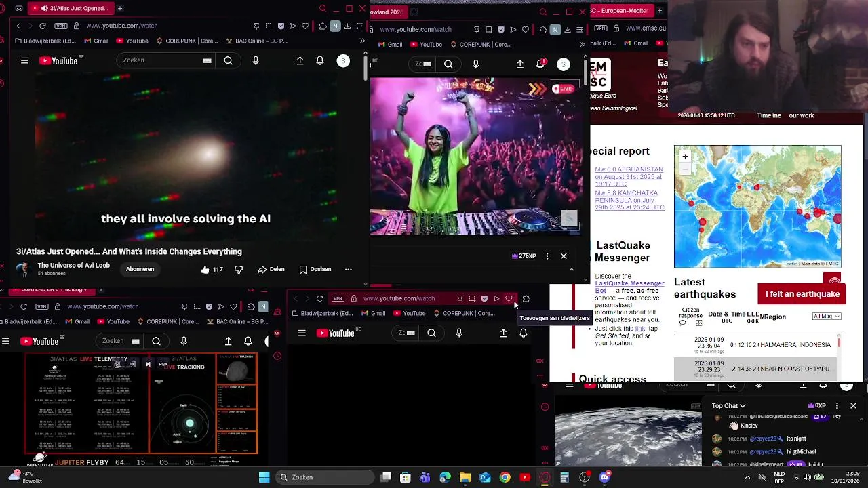This screenshot has width=868, height=488.
Task: Toggle bookmark heart in Avi Loeb window
Action: click(x=305, y=26)
